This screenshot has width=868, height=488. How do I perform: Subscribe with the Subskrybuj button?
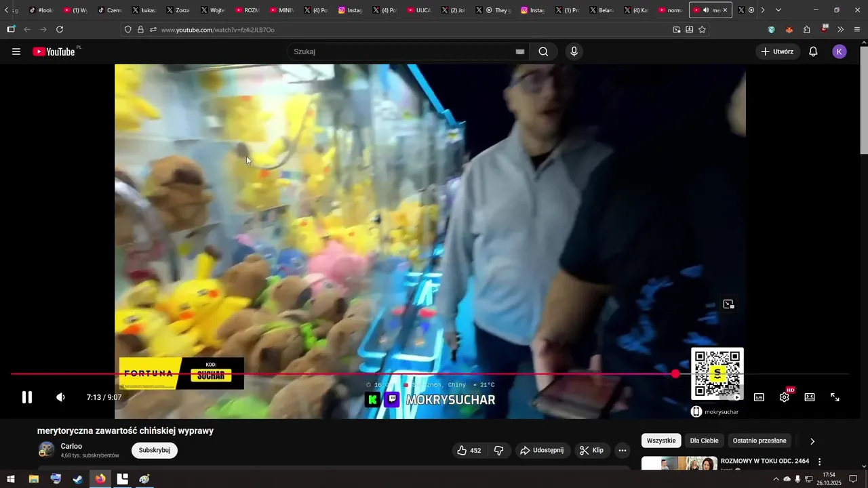155,450
